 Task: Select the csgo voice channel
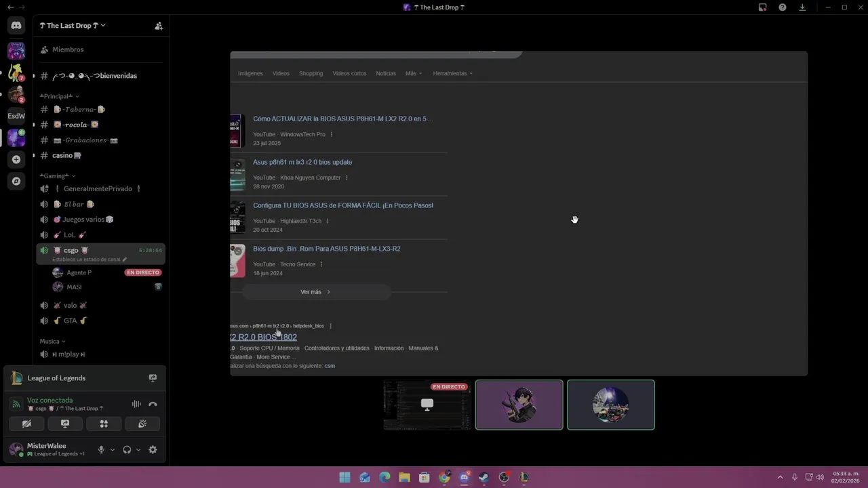click(x=100, y=253)
